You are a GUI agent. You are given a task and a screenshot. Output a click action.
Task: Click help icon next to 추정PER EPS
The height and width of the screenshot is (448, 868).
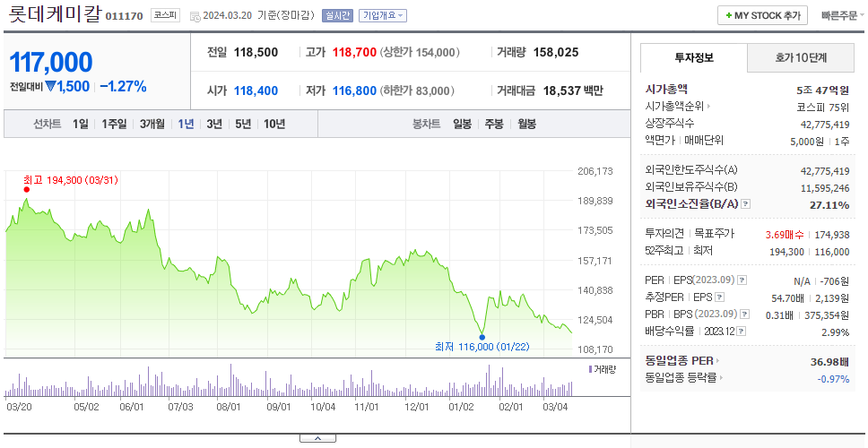[x=719, y=297]
